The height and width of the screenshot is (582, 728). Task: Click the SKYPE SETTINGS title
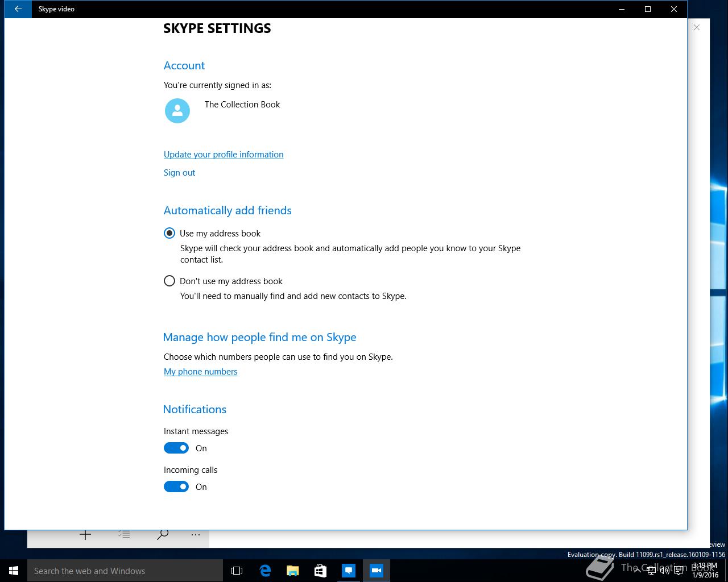pos(217,28)
